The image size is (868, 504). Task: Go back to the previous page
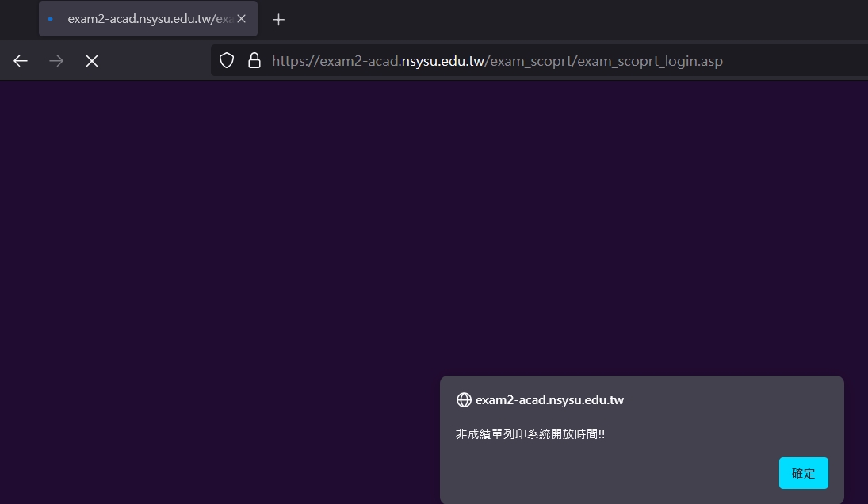[x=21, y=61]
